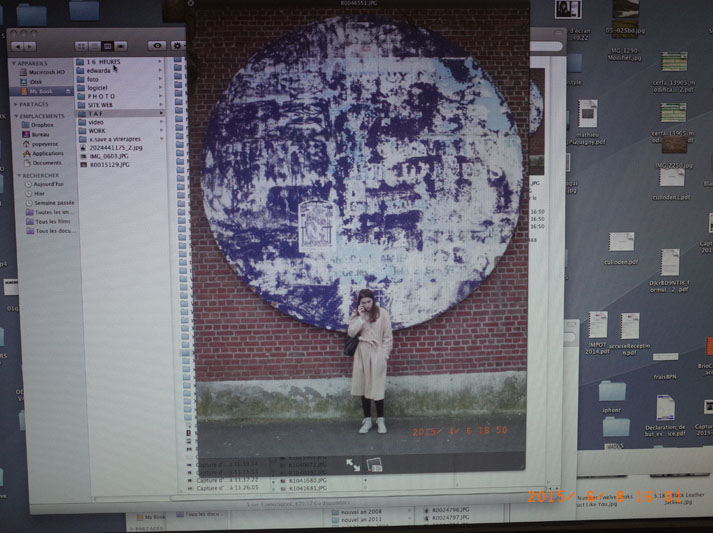
Task: Select accuseReception.pdf desktop file
Action: click(629, 334)
